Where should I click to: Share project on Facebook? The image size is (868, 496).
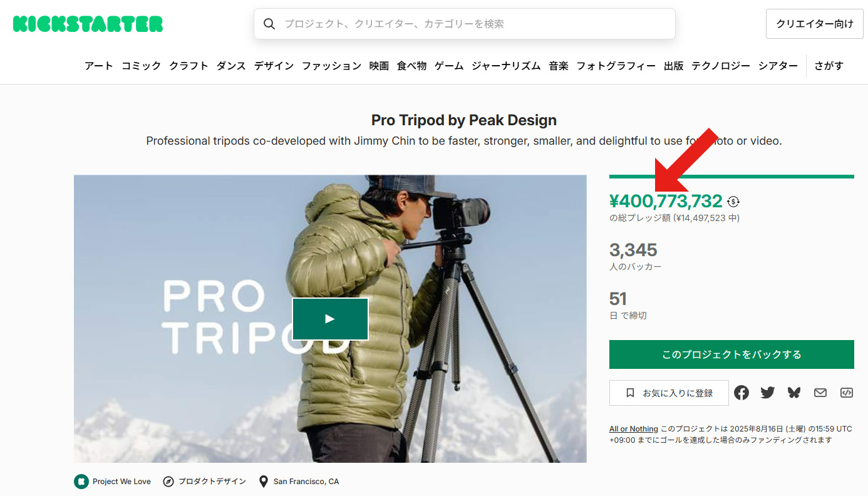(x=741, y=393)
